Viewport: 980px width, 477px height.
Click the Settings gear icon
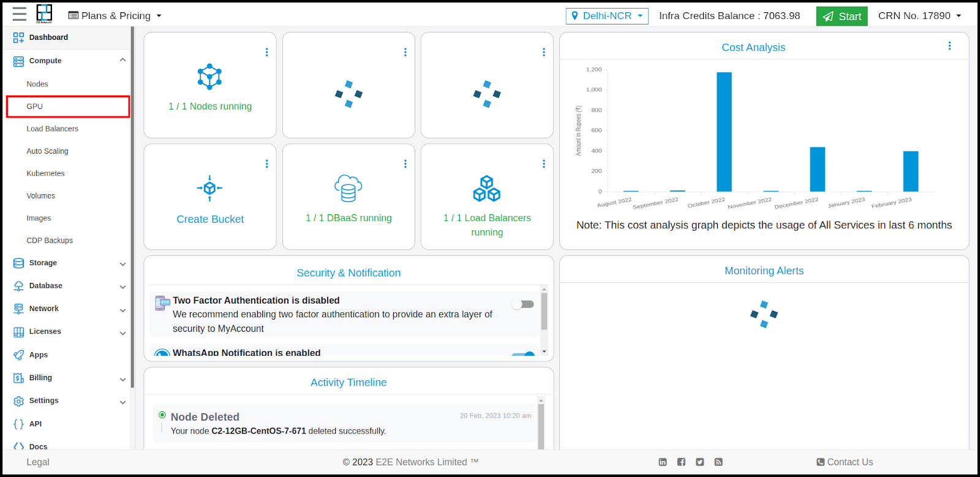pos(18,401)
